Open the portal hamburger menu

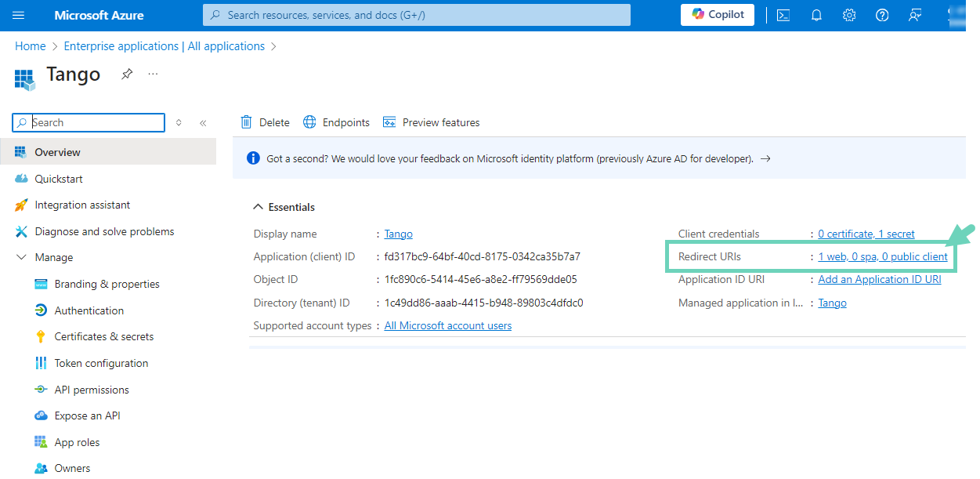[19, 15]
